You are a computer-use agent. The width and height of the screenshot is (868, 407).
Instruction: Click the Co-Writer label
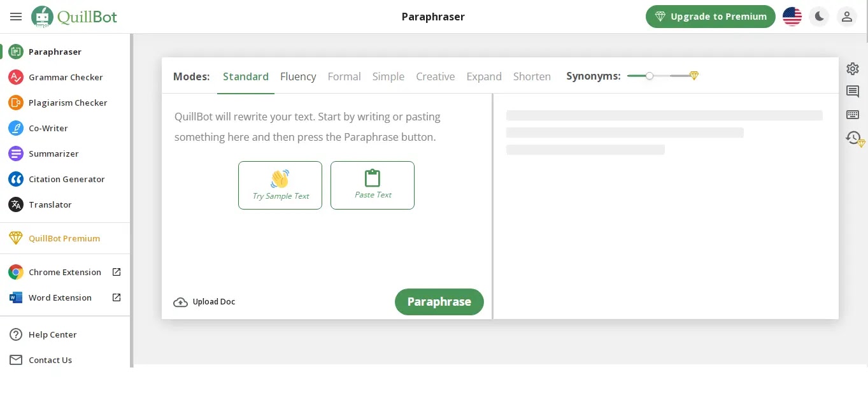[48, 128]
